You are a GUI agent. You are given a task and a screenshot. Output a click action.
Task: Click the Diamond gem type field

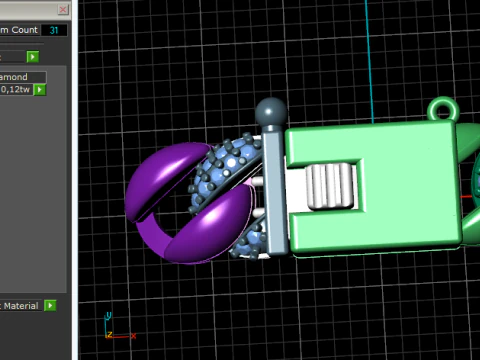point(23,77)
